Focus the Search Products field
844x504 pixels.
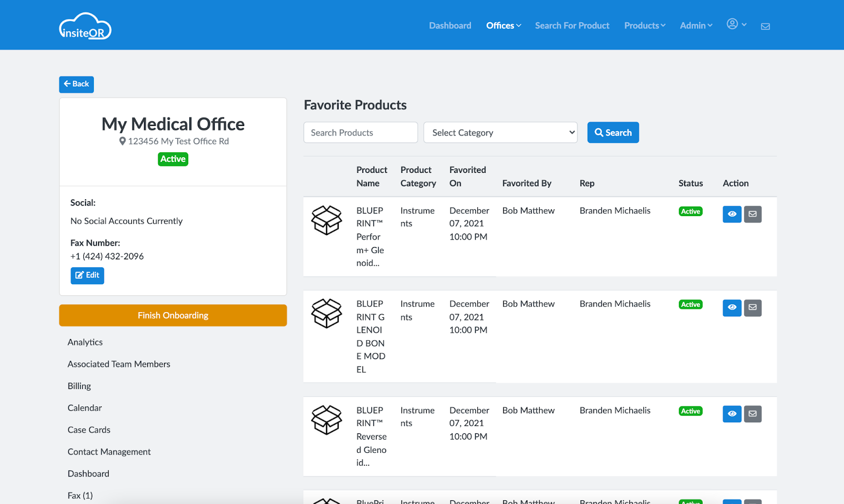(361, 132)
